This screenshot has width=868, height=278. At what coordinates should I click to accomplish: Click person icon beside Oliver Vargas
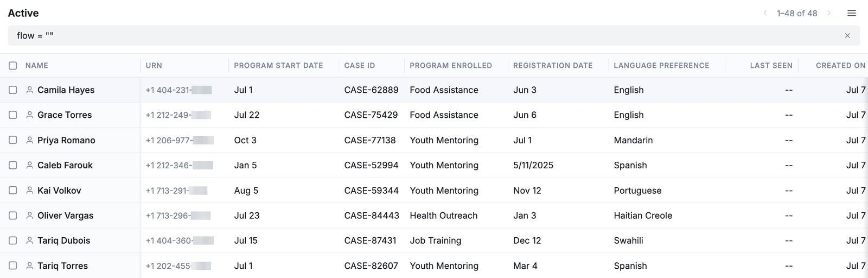(30, 216)
